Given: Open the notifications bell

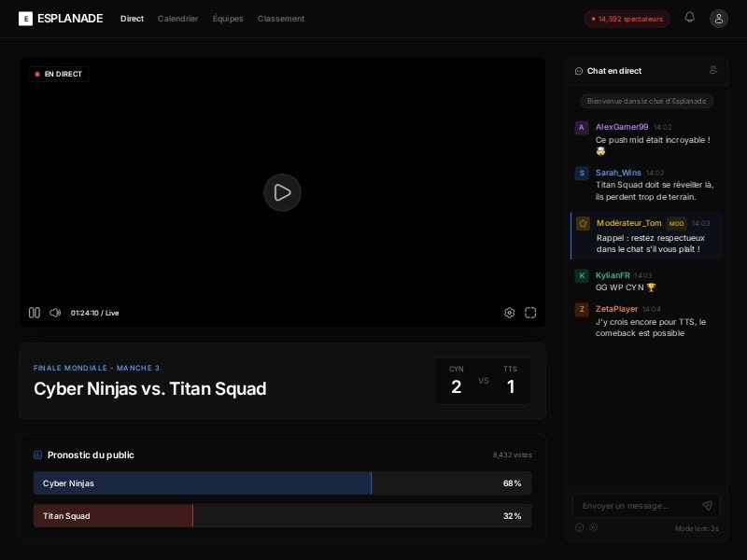Looking at the screenshot, I should tap(690, 18).
